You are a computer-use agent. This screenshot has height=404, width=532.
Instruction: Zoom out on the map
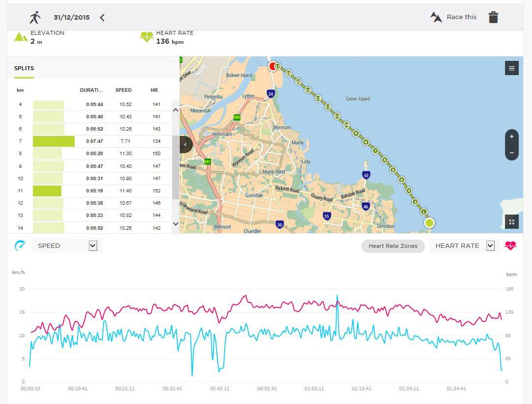pyautogui.click(x=511, y=153)
